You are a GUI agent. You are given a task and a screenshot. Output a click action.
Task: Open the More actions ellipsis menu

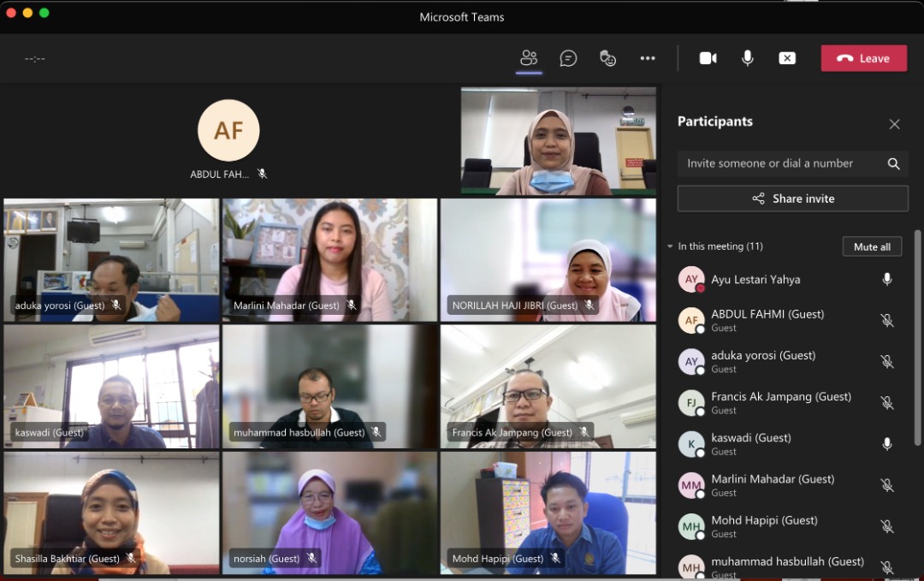648,58
